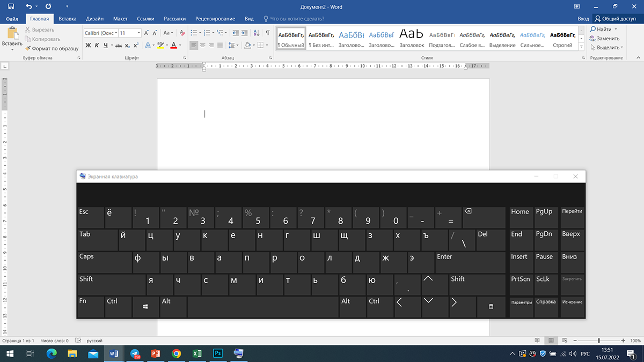
Task: Justify text in paragraph group
Action: point(221,46)
